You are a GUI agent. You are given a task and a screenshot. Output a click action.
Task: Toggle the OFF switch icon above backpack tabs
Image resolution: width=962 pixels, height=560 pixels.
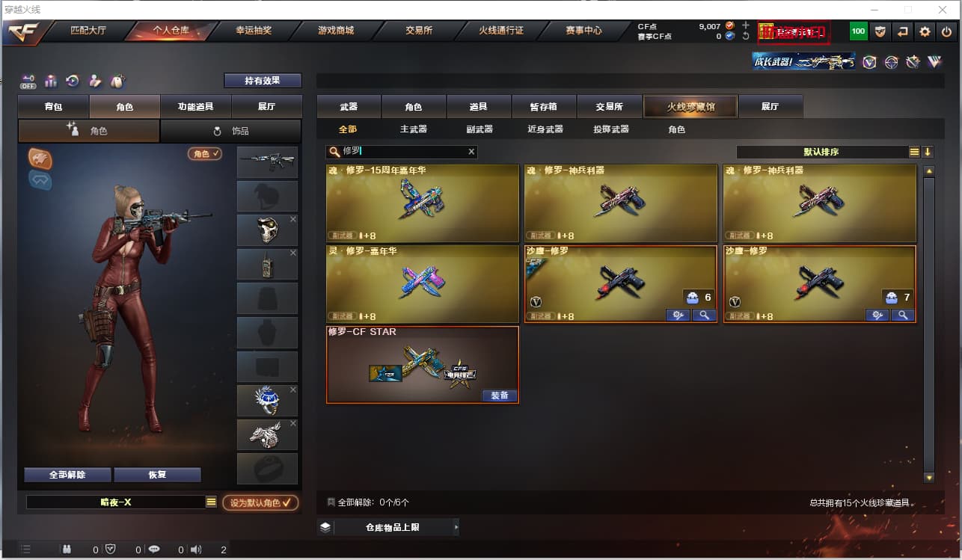(28, 81)
